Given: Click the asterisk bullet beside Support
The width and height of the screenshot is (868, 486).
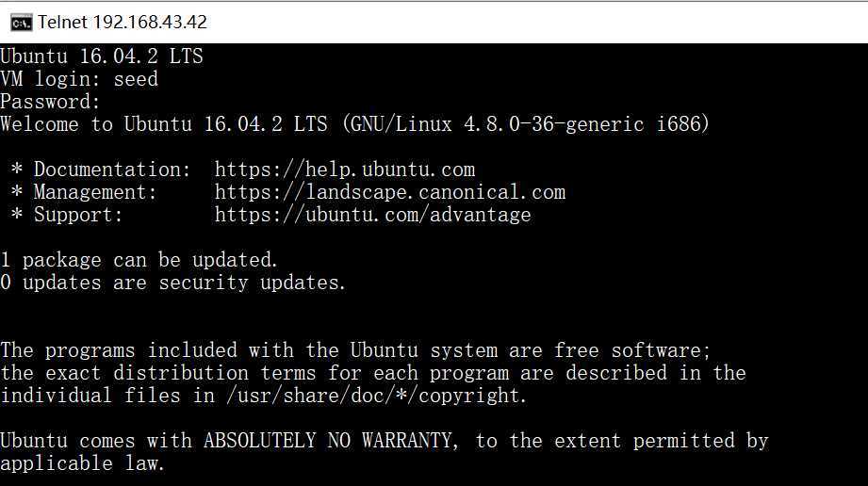Looking at the screenshot, I should pyautogui.click(x=17, y=215).
